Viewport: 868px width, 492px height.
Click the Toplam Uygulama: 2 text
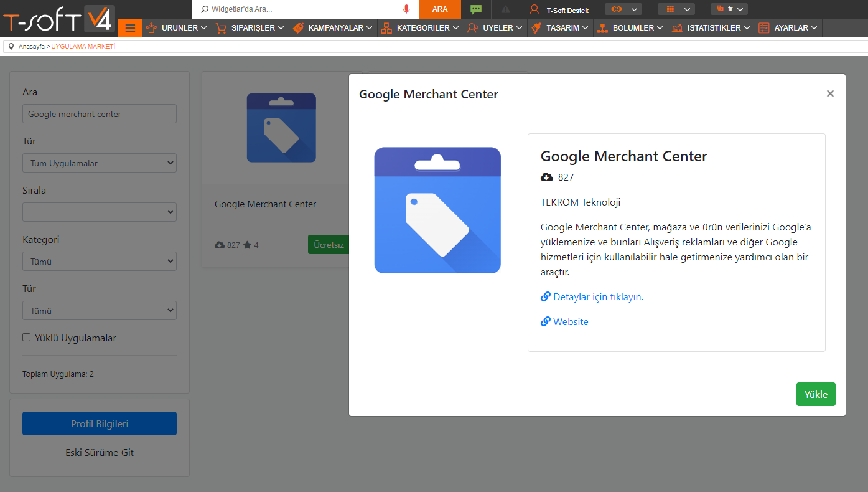tap(58, 374)
